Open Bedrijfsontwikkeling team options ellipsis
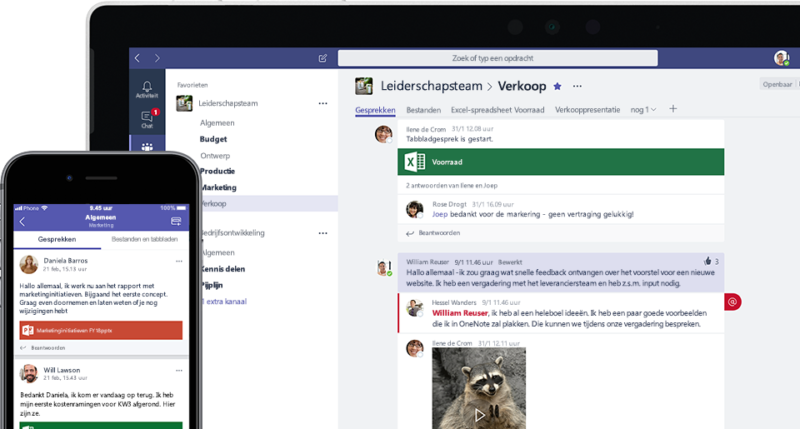This screenshot has height=429, width=800. coord(323,233)
